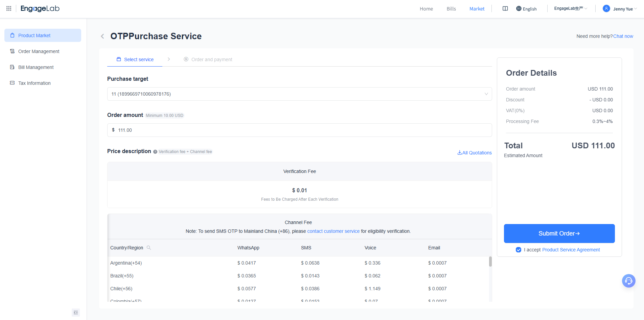
Task: Open Home in the top navigation
Action: (426, 9)
